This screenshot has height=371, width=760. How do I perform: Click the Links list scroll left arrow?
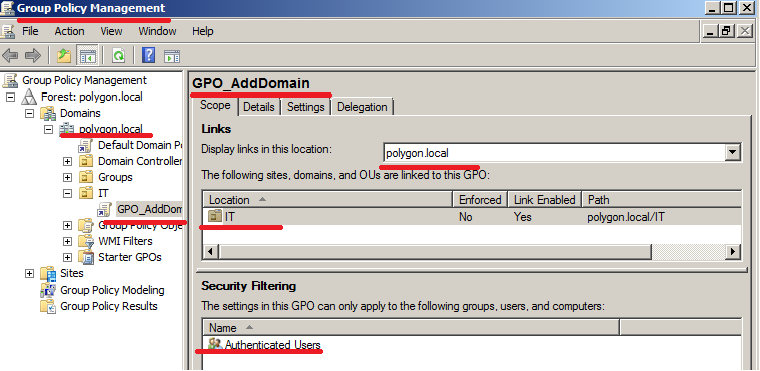[210, 252]
